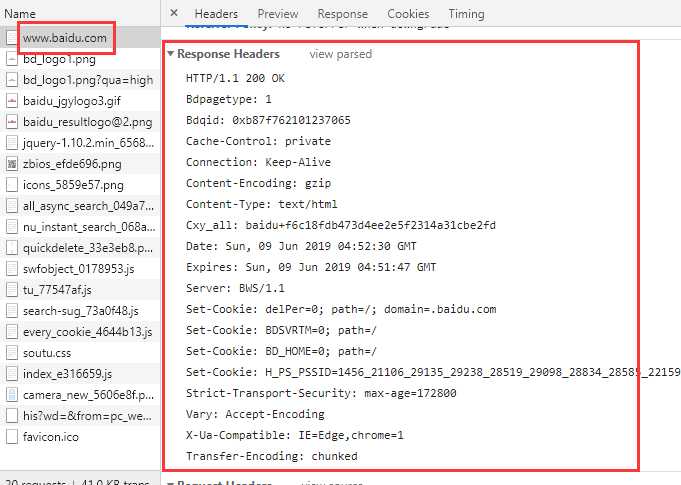Click image icon for bd_logo1.png?qua=high
The width and height of the screenshot is (681, 485).
click(x=12, y=80)
